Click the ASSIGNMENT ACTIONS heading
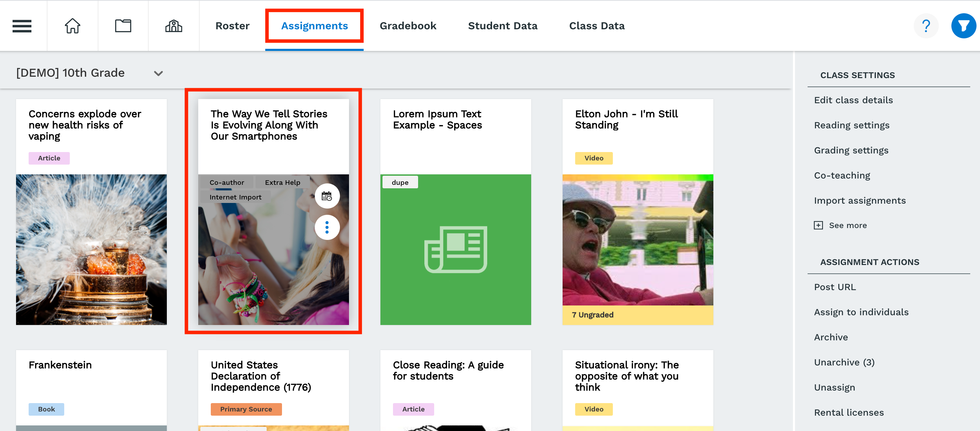The height and width of the screenshot is (431, 980). [x=869, y=262]
